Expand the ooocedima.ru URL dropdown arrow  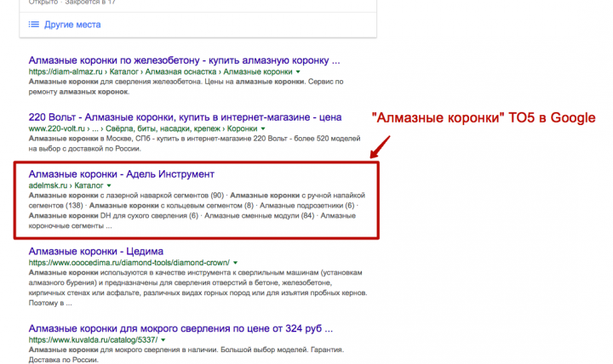[235, 263]
